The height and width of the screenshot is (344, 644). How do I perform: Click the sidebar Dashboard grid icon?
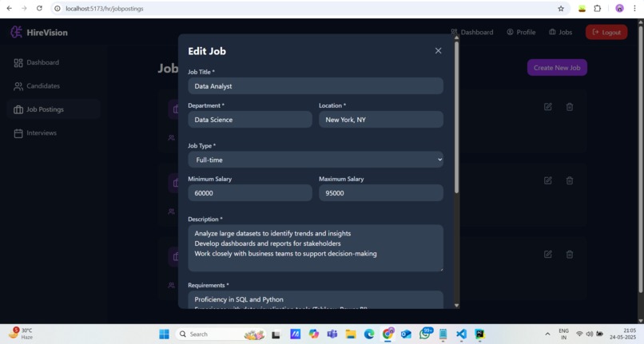(18, 63)
